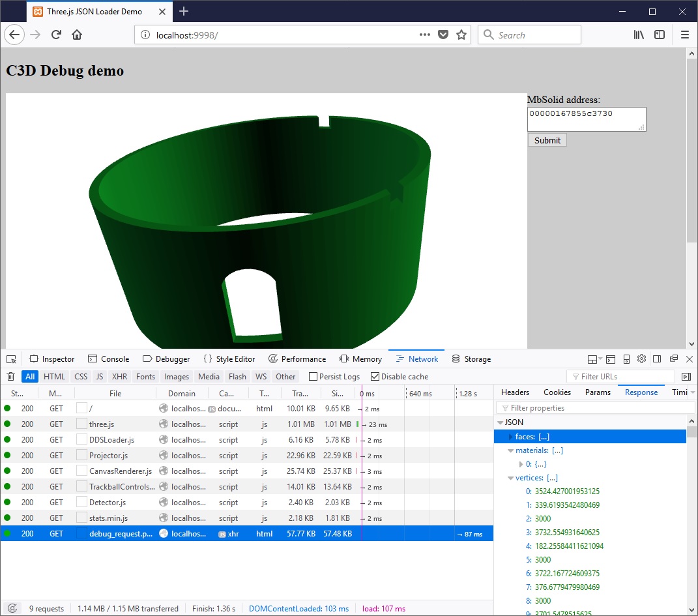Expand the materials item 0 node
This screenshot has height=616, width=698.
(x=521, y=464)
